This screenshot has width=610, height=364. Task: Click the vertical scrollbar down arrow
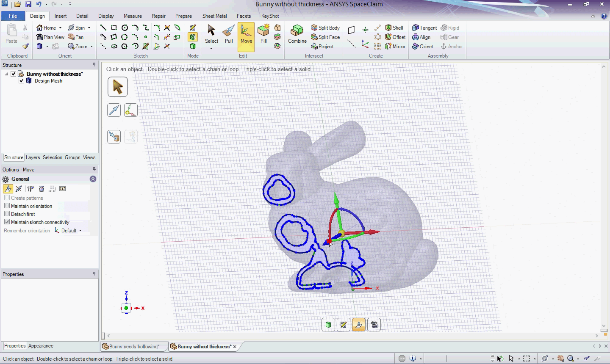point(604,326)
